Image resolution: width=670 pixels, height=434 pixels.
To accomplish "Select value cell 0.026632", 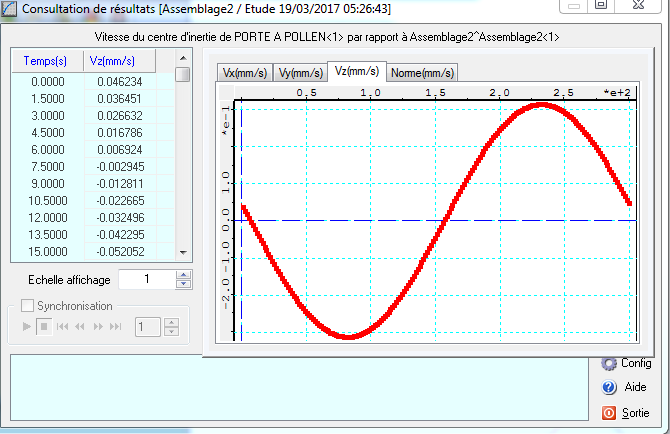I will pos(120,116).
